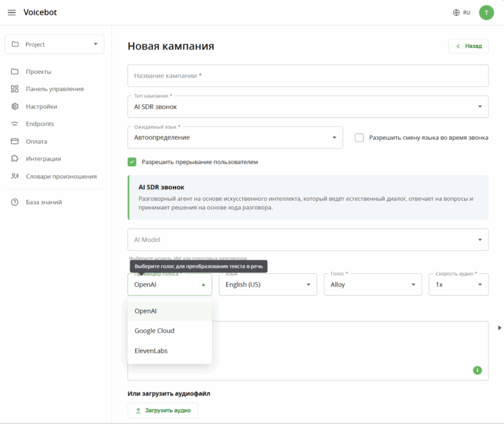Screen dimensions: 504x424
Task: Click the Словари произношения voice icon
Action: tap(15, 176)
